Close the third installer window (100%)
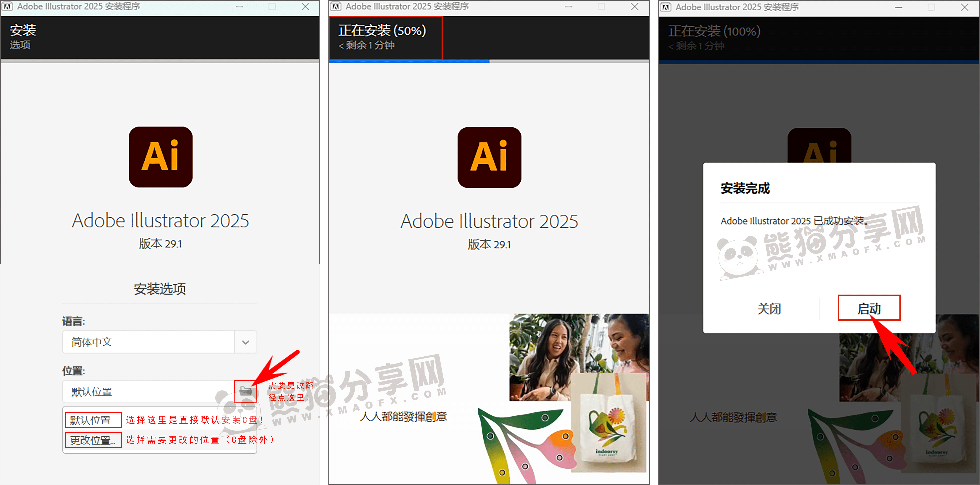This screenshot has height=485, width=980. 964,7
